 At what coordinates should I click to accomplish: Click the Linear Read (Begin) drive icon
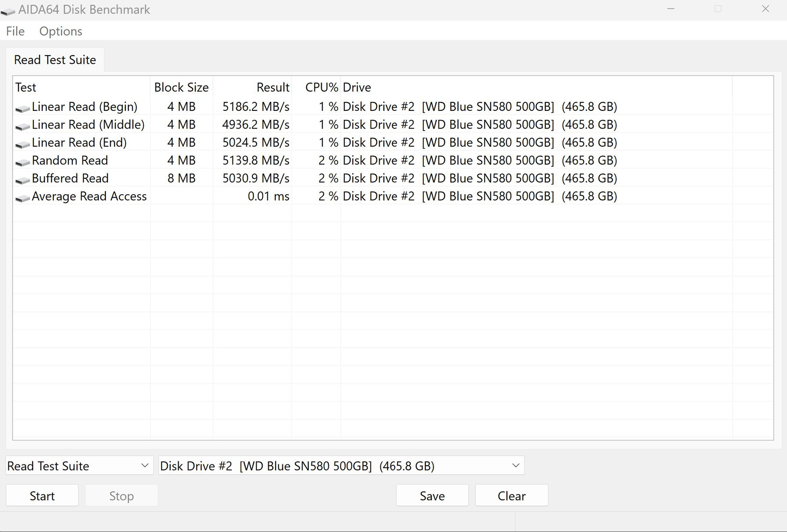(23, 108)
